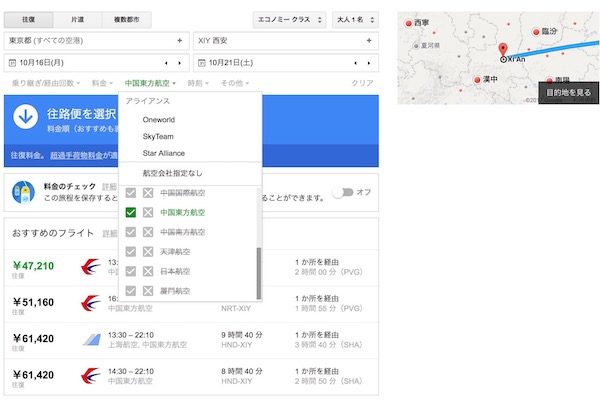This screenshot has width=600, height=400.
Task: Open the 時刻 time filter dropdown
Action: 198,83
